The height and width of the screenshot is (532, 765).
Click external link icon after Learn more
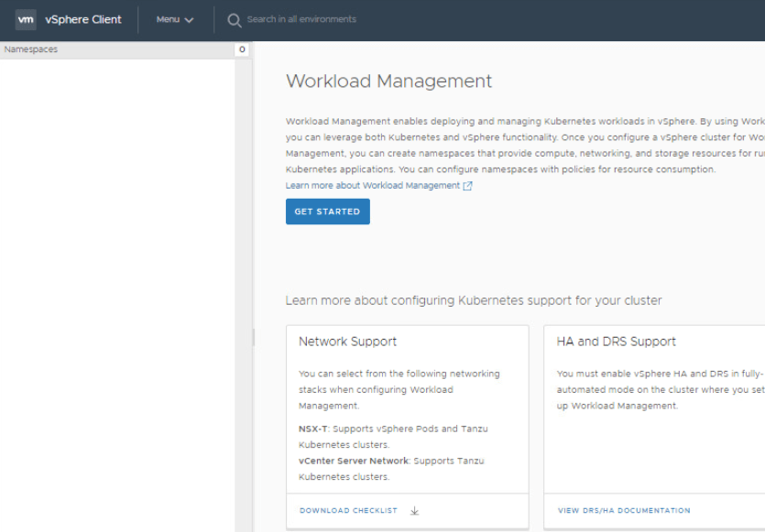[468, 186]
